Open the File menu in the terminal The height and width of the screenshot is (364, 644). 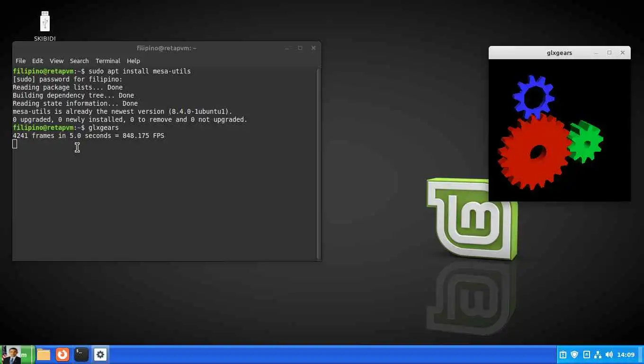[20, 61]
